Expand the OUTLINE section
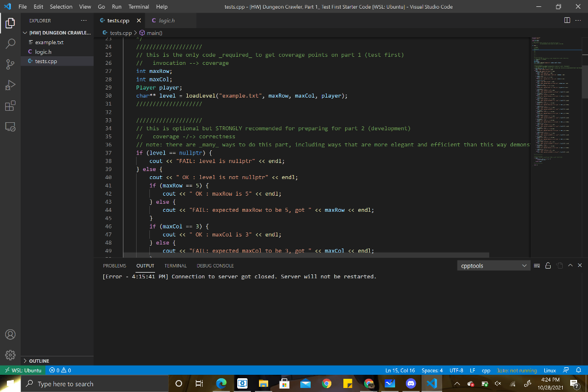The height and width of the screenshot is (392, 588). coord(57,361)
